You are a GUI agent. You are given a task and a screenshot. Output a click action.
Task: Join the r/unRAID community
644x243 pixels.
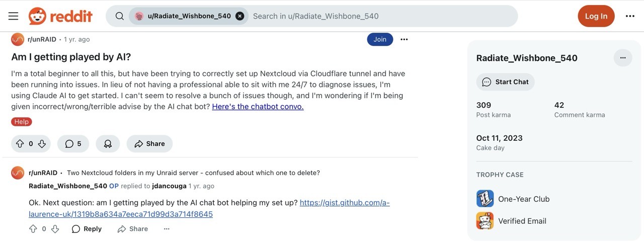tap(380, 39)
